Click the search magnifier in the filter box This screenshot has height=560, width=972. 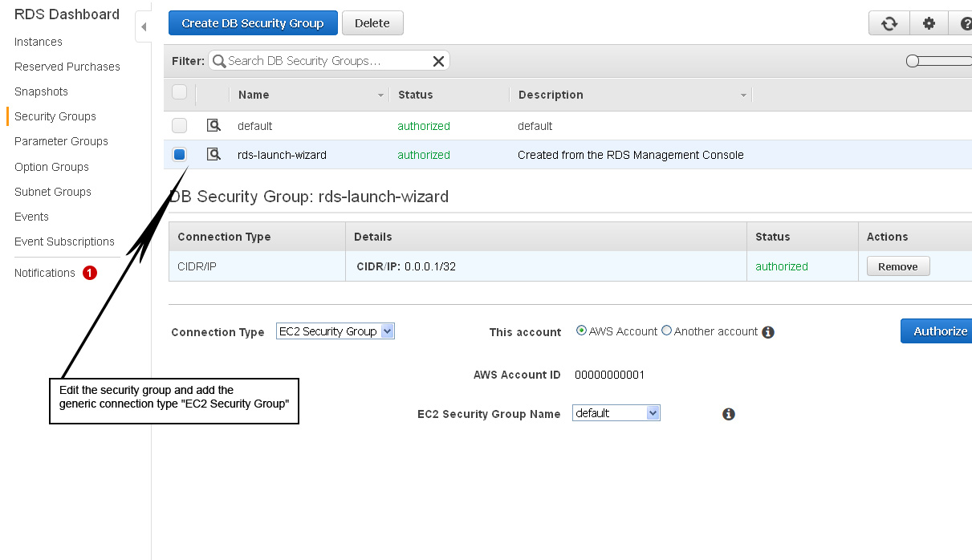219,61
